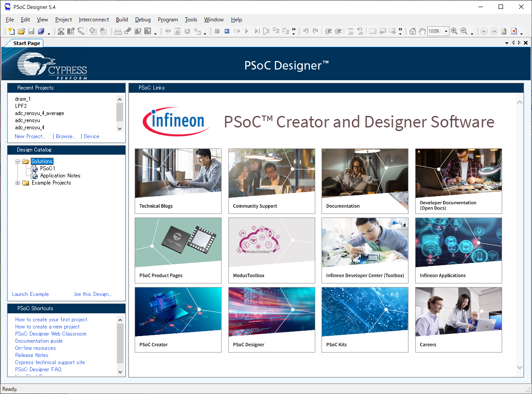Open the Debug menu
532x394 pixels.
click(143, 20)
